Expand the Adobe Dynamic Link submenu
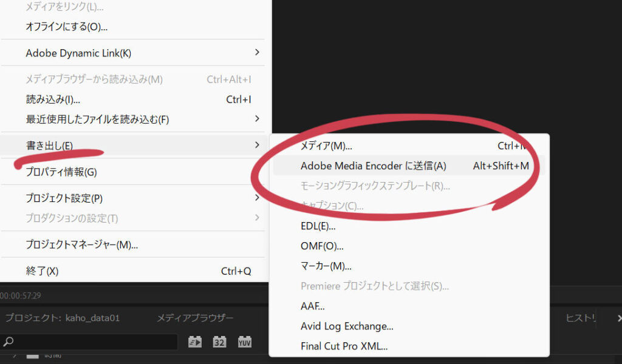This screenshot has width=622, height=364. pos(257,53)
